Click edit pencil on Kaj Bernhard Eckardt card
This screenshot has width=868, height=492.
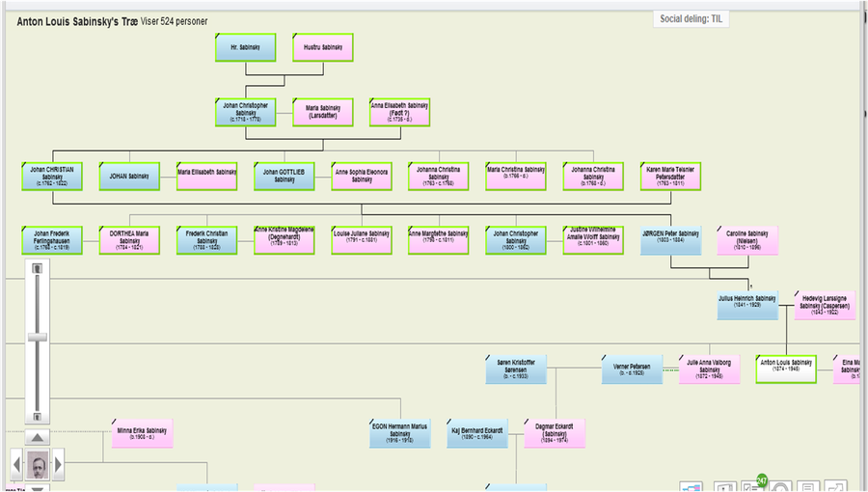pyautogui.click(x=449, y=422)
